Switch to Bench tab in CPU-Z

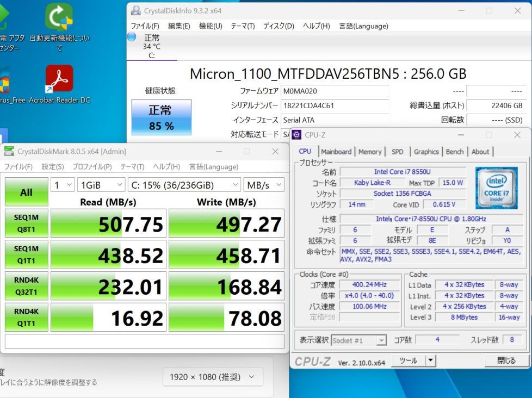pyautogui.click(x=455, y=152)
